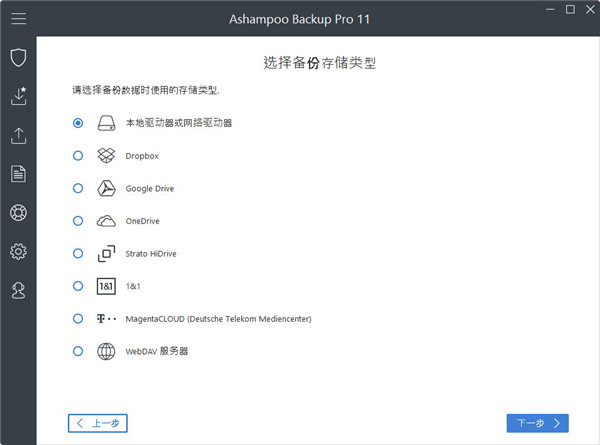
Task: Choose the Google Drive radio option
Action: click(78, 188)
